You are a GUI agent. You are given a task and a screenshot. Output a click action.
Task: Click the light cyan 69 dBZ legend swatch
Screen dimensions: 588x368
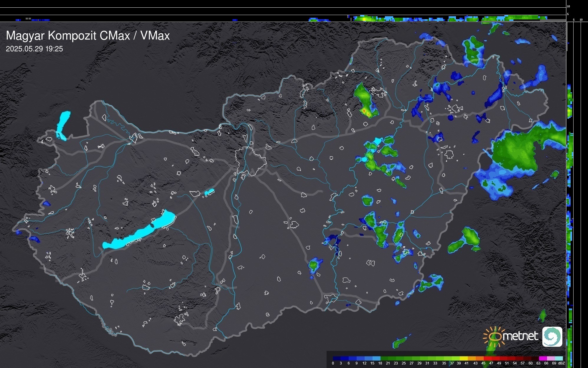[559, 358]
